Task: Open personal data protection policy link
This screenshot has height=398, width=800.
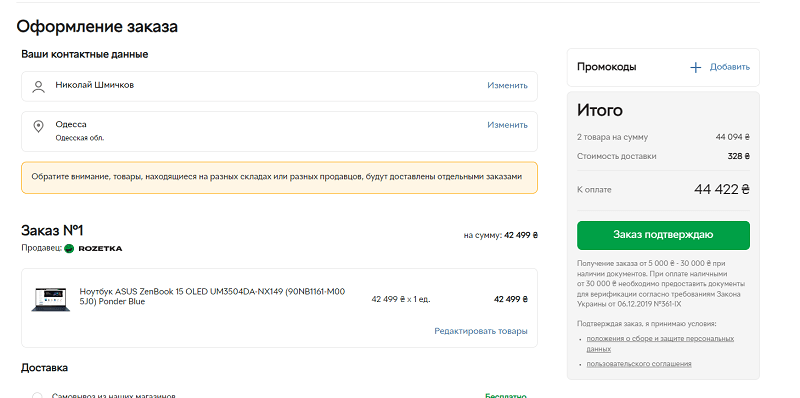Action: click(x=660, y=344)
